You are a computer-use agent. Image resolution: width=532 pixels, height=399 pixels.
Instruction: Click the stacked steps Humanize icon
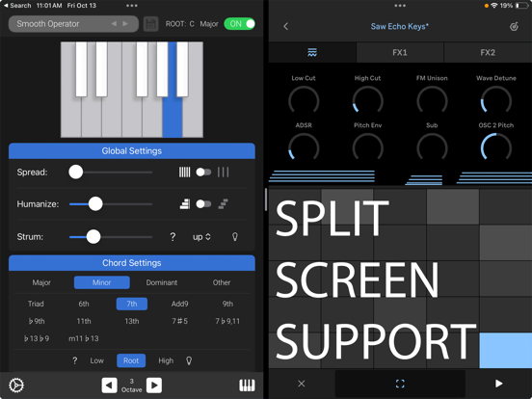point(185,204)
